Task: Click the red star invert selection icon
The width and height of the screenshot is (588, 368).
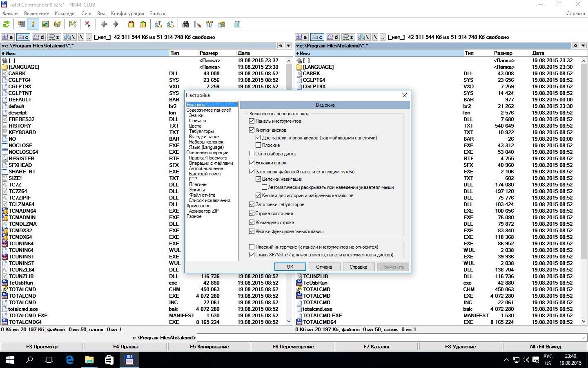Action: click(88, 25)
